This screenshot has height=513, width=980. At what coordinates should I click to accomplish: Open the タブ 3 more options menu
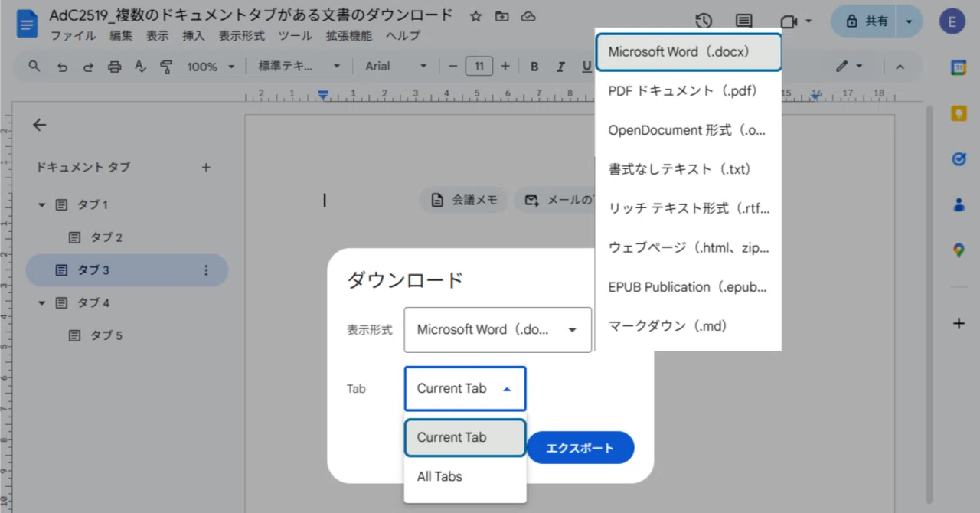tap(205, 270)
